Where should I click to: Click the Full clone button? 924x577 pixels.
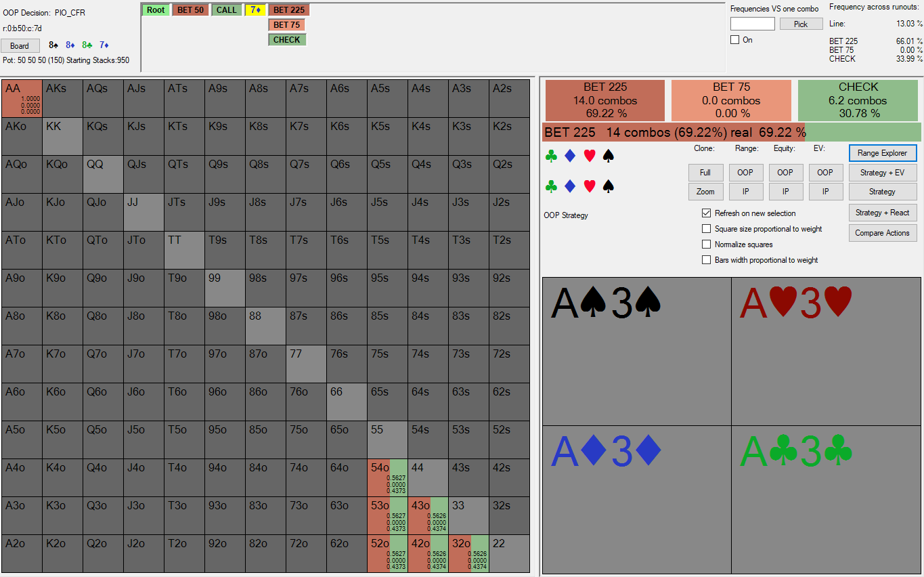point(705,173)
